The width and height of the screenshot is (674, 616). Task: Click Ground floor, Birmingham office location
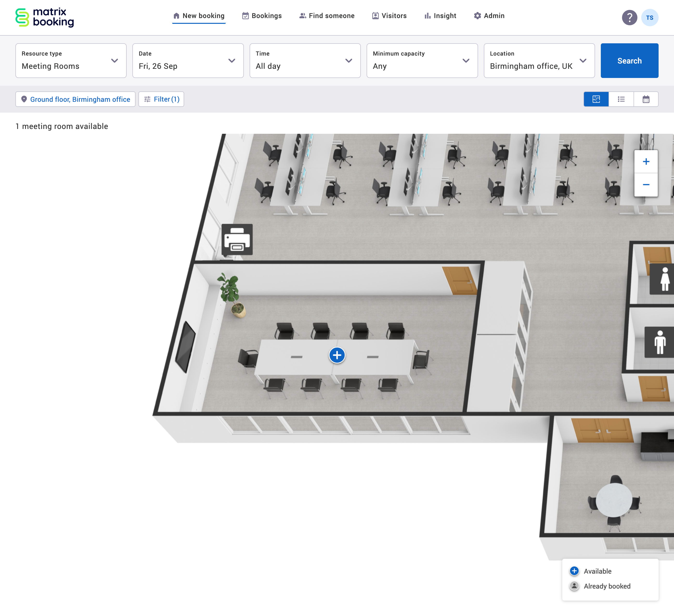click(x=76, y=99)
